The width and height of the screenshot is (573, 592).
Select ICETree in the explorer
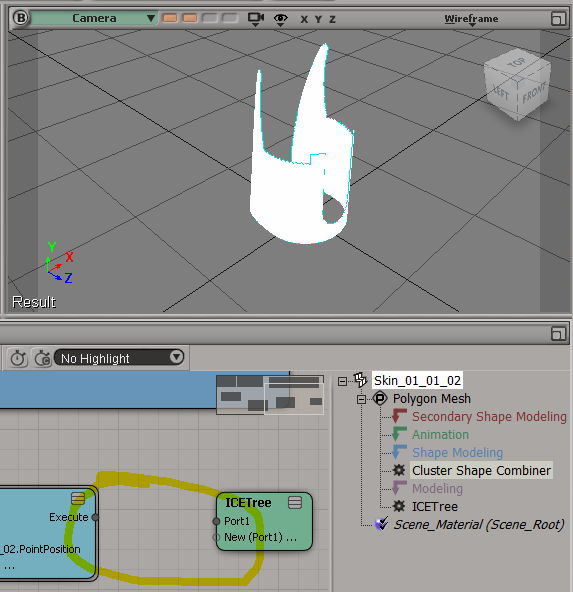click(435, 506)
